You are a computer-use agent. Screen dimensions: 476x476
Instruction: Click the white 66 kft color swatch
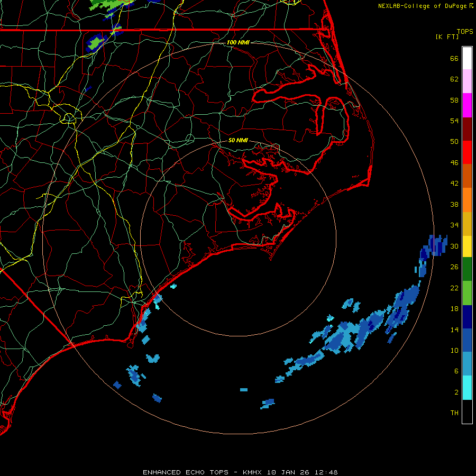467,58
